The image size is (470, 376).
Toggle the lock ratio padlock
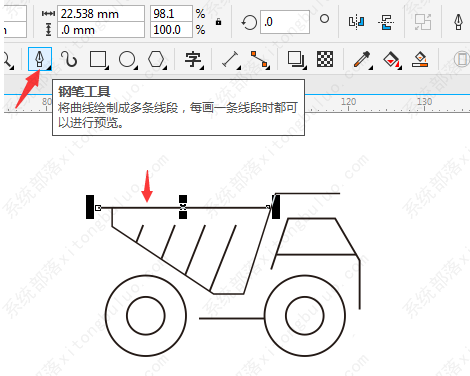(218, 22)
